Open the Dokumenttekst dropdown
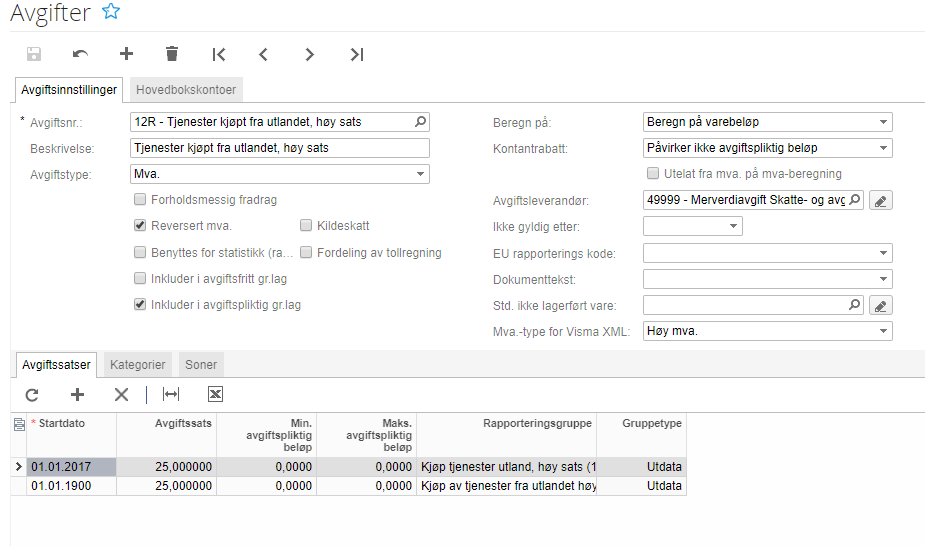 tap(883, 279)
